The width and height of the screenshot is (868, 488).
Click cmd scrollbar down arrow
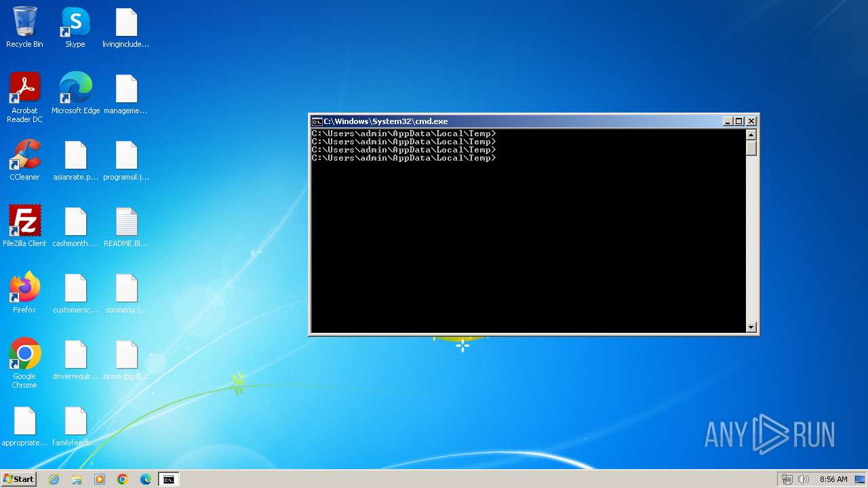pyautogui.click(x=751, y=327)
